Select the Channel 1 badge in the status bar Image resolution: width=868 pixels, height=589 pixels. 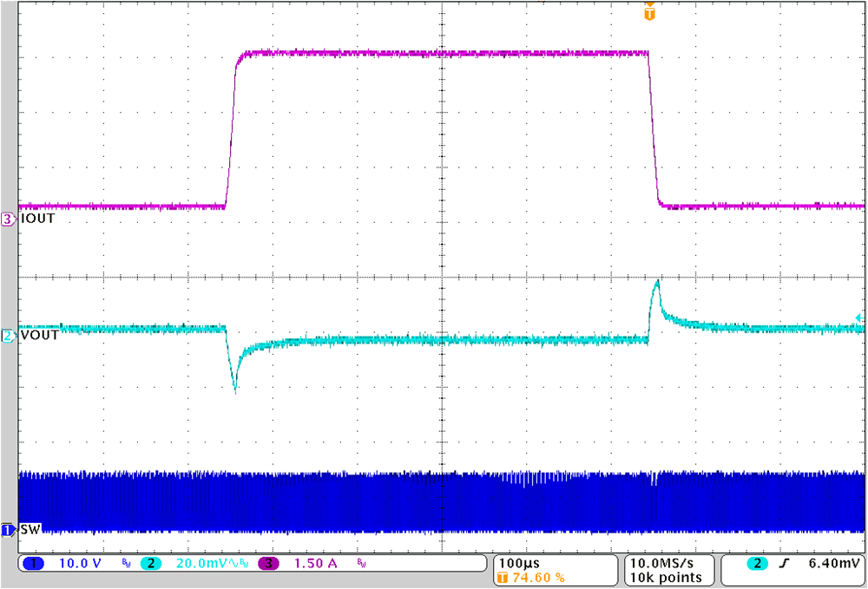point(35,564)
